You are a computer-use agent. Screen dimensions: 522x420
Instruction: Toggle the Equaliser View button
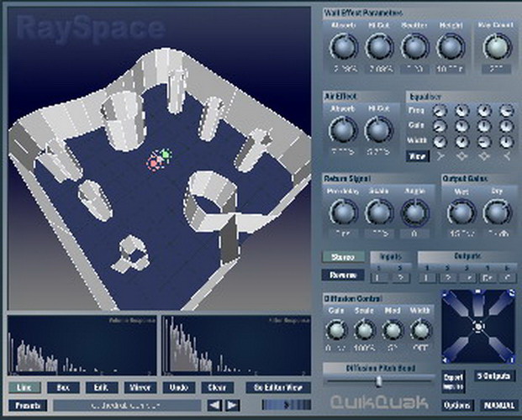click(417, 156)
